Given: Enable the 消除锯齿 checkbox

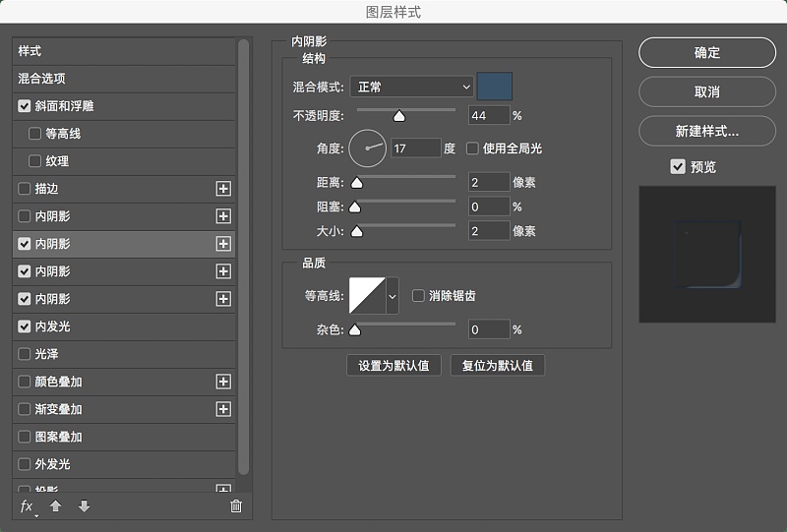Looking at the screenshot, I should (x=418, y=296).
